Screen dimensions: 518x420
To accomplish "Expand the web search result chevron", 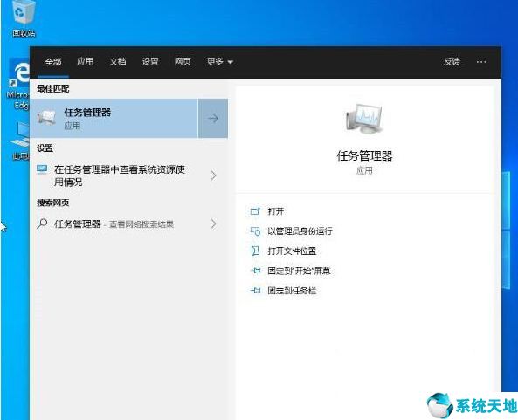I will click(x=213, y=224).
